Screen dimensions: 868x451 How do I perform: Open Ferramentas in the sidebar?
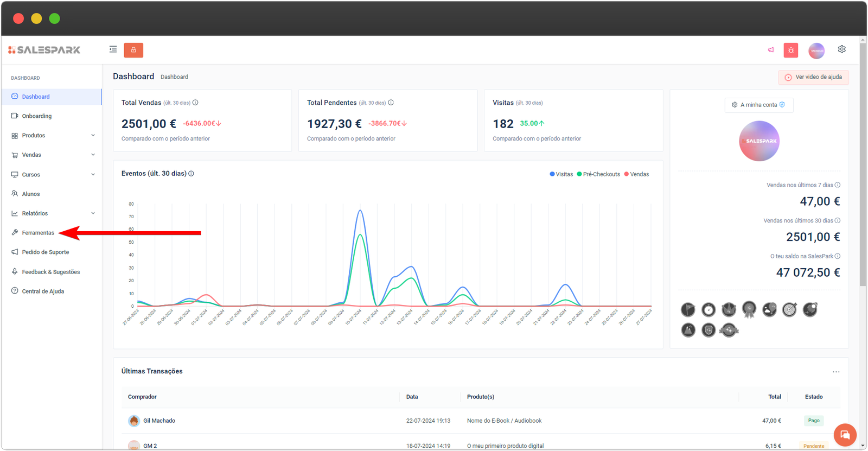[x=38, y=233]
